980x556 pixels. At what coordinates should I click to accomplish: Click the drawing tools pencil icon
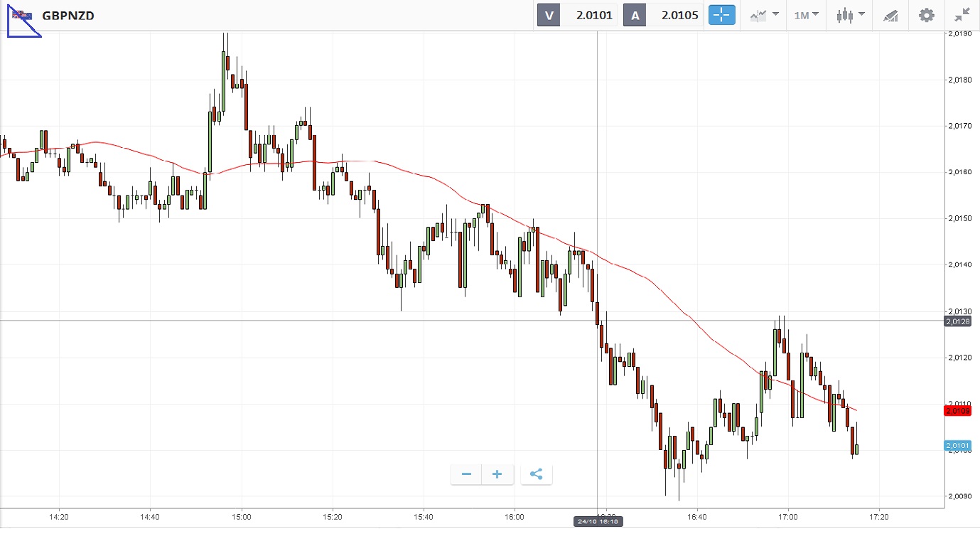point(890,15)
